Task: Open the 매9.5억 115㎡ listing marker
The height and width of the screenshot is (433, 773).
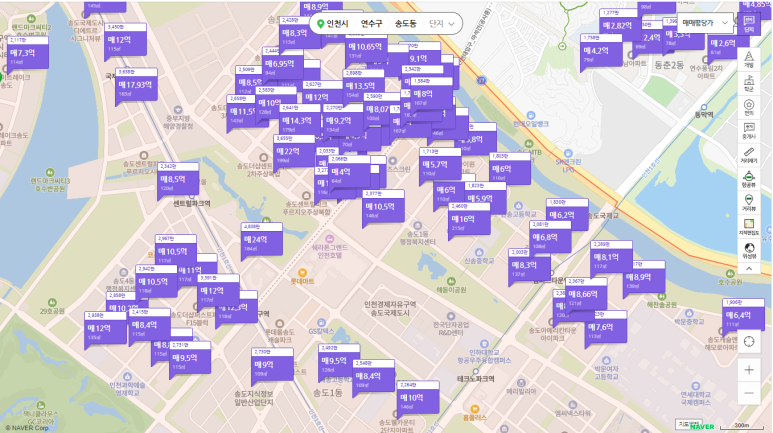Action: pyautogui.click(x=190, y=358)
